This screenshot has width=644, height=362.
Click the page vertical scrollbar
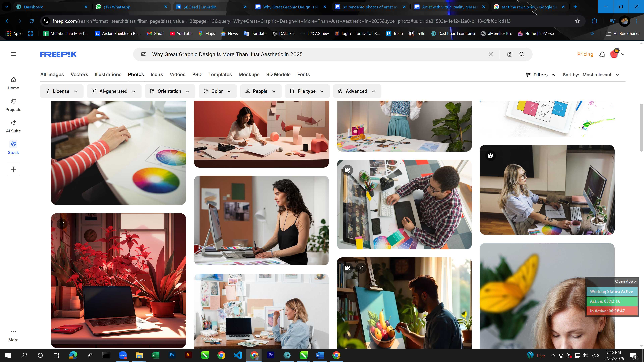pyautogui.click(x=641, y=127)
